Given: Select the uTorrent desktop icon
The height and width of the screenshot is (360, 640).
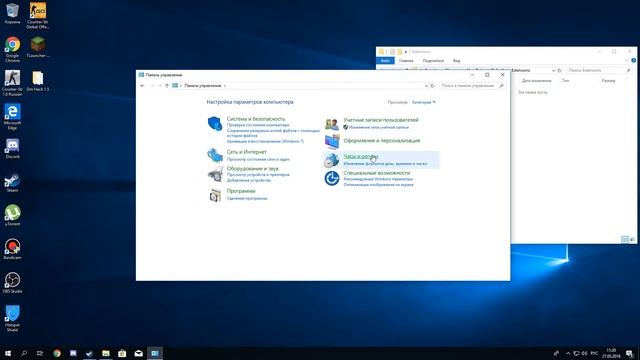Looking at the screenshot, I should (x=12, y=216).
